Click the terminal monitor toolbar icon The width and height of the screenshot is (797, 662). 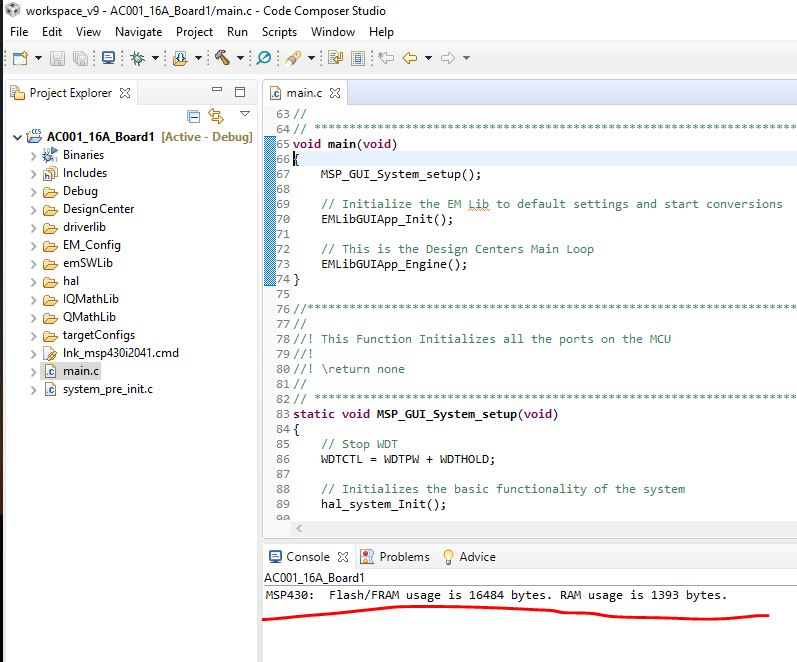[x=108, y=58]
